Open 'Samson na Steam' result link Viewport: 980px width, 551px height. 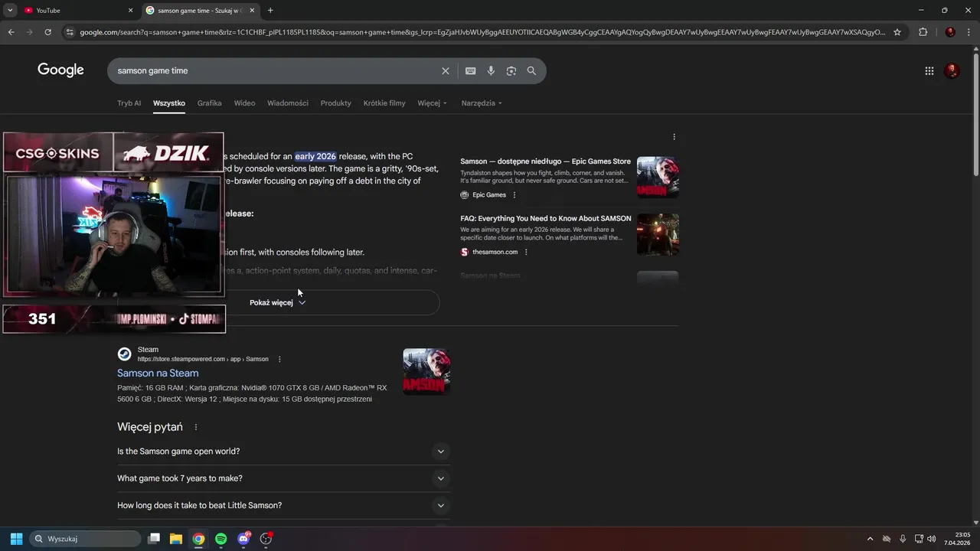158,373
